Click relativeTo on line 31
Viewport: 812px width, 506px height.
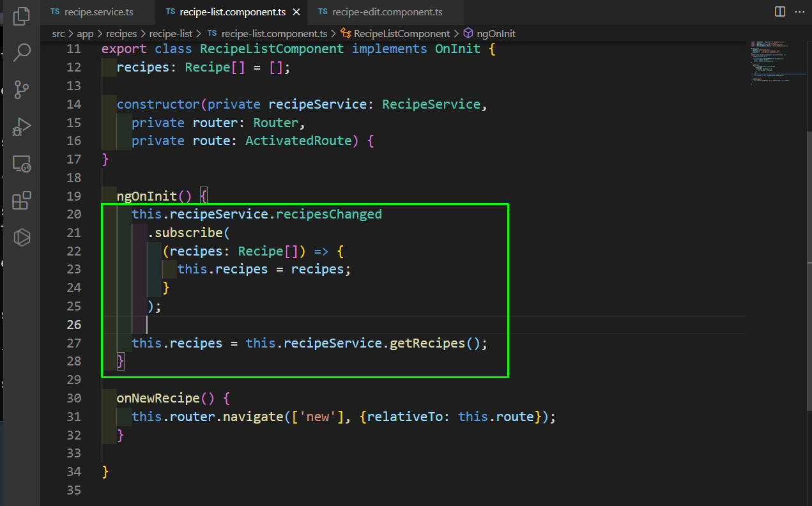pyautogui.click(x=405, y=417)
